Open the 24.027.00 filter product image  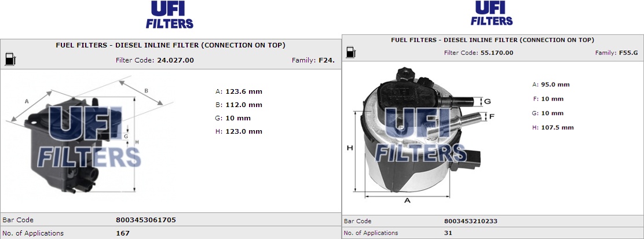(x=90, y=135)
